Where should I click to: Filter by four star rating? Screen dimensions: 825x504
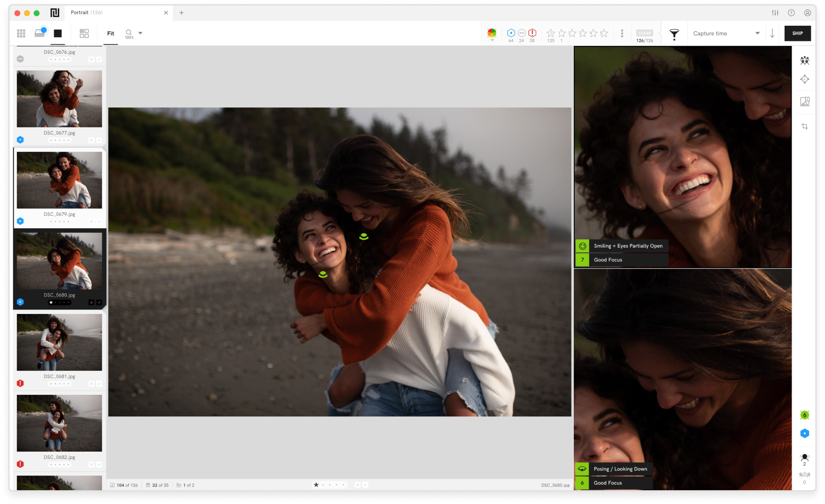tap(593, 33)
